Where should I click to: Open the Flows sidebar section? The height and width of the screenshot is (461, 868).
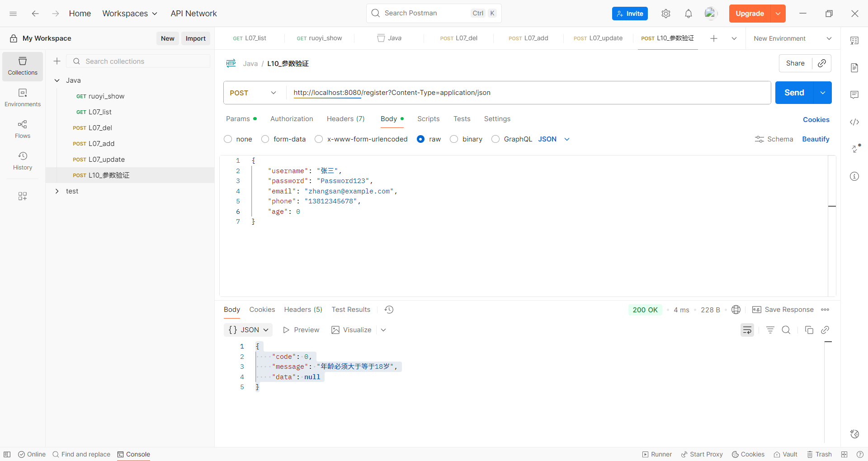[x=23, y=129]
